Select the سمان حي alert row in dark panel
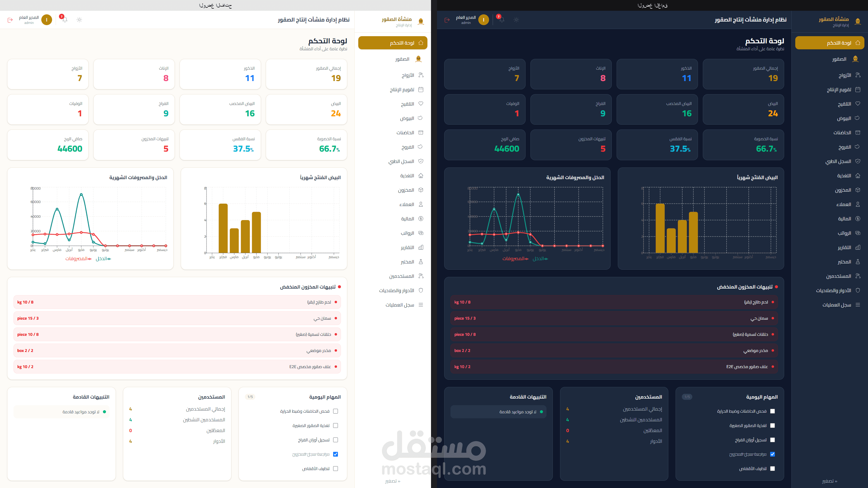The width and height of the screenshot is (868, 488). (x=614, y=318)
